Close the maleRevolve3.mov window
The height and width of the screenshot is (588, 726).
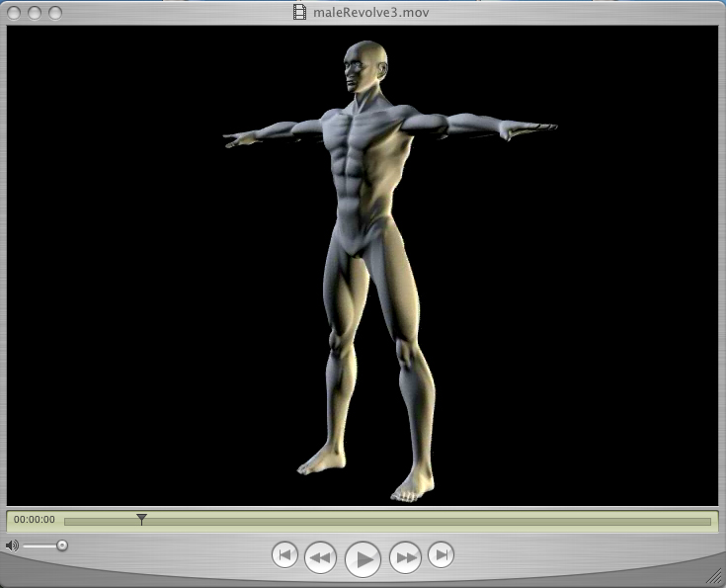pos(14,13)
